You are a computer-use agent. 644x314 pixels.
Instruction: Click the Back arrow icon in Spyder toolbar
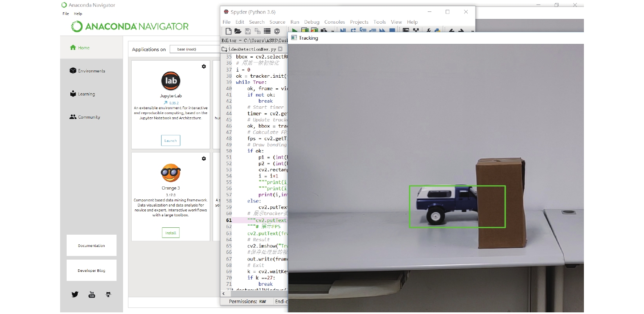[451, 31]
